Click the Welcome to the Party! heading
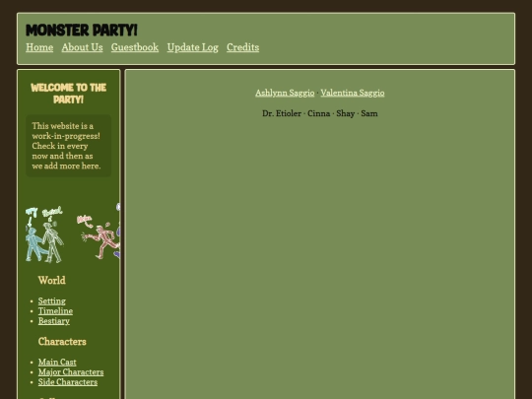Screen dimensions: 532x399 [x=69, y=94]
